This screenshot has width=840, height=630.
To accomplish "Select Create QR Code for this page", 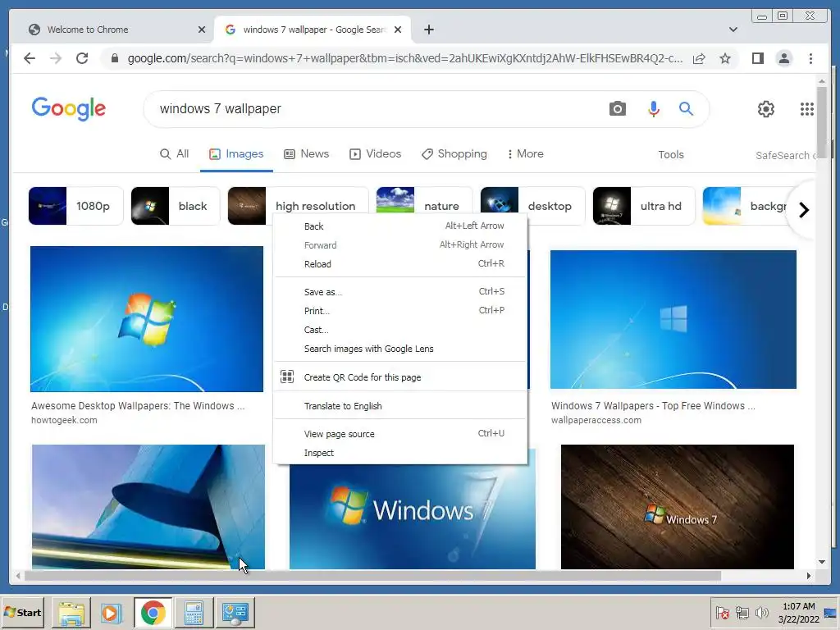I will 399,377.
